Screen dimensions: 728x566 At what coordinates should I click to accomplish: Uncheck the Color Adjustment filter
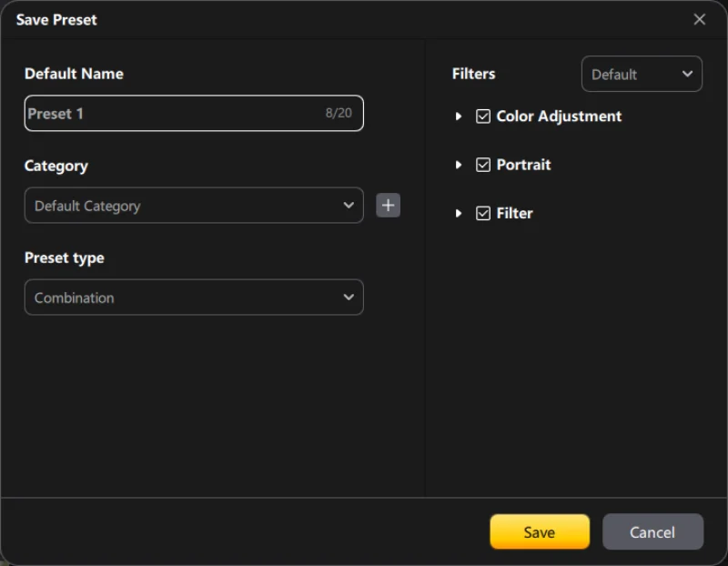(x=482, y=116)
